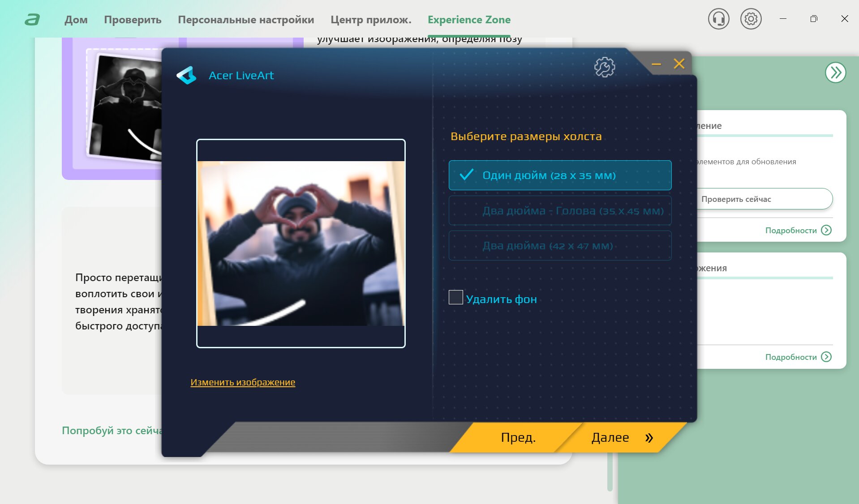Click the Изменить изображение link
This screenshot has height=504, width=859.
click(x=243, y=382)
